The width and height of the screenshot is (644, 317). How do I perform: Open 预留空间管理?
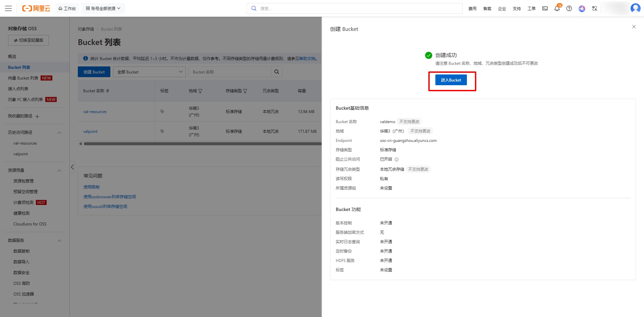click(25, 192)
